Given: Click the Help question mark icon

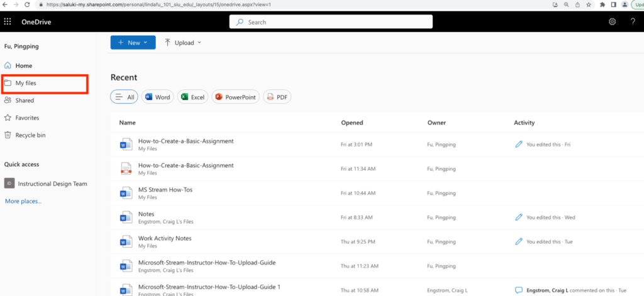Looking at the screenshot, I should coord(633,22).
